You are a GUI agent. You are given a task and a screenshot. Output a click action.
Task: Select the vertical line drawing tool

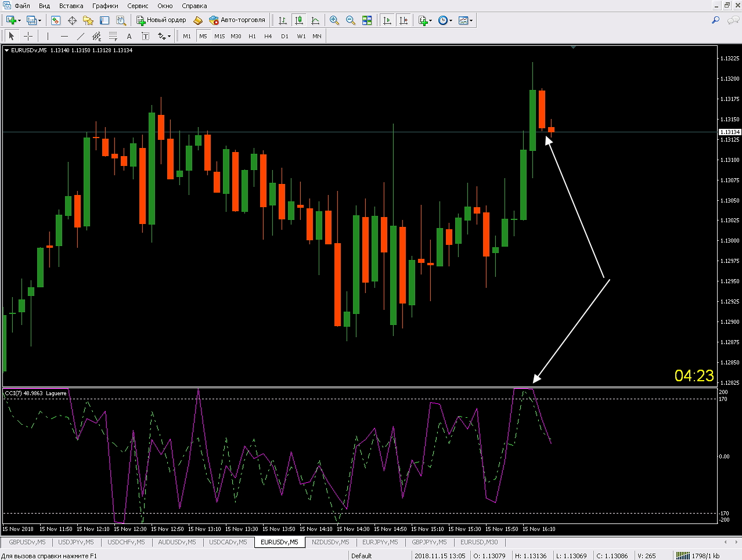pyautogui.click(x=48, y=36)
